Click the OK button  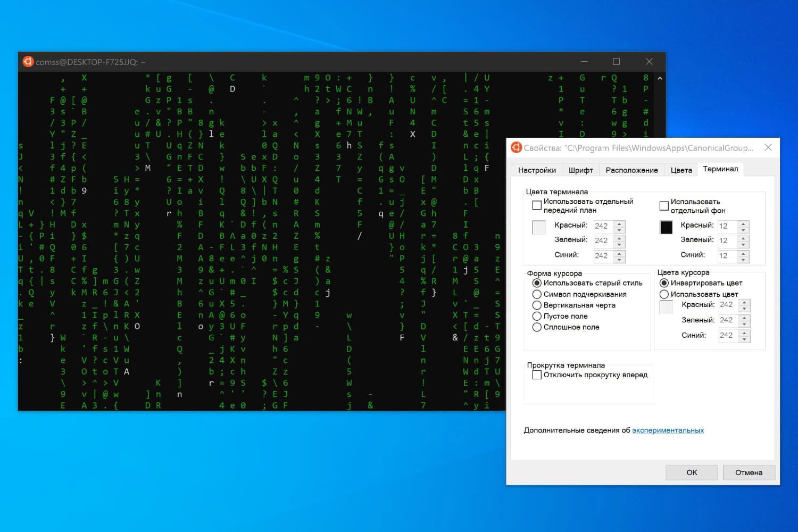691,472
